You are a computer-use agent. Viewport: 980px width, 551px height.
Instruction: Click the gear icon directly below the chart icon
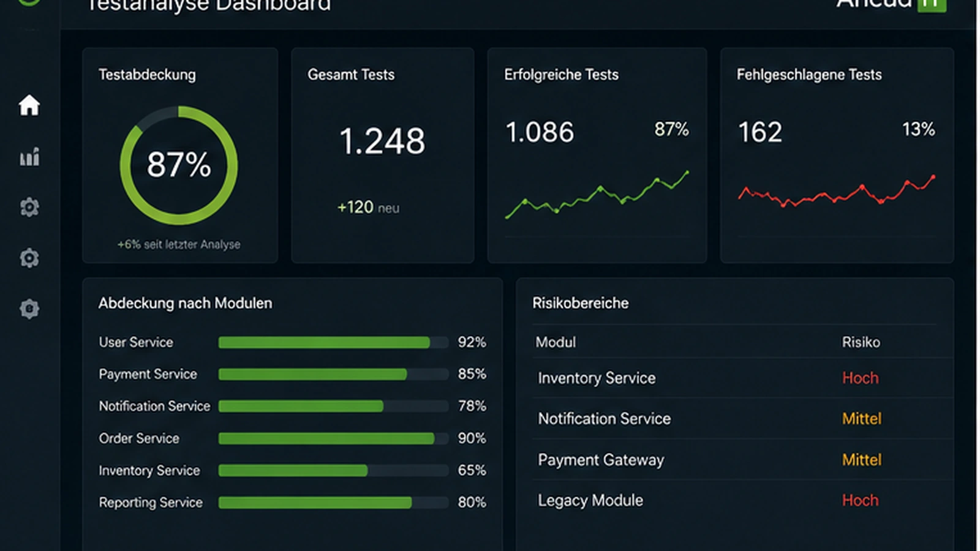[29, 207]
